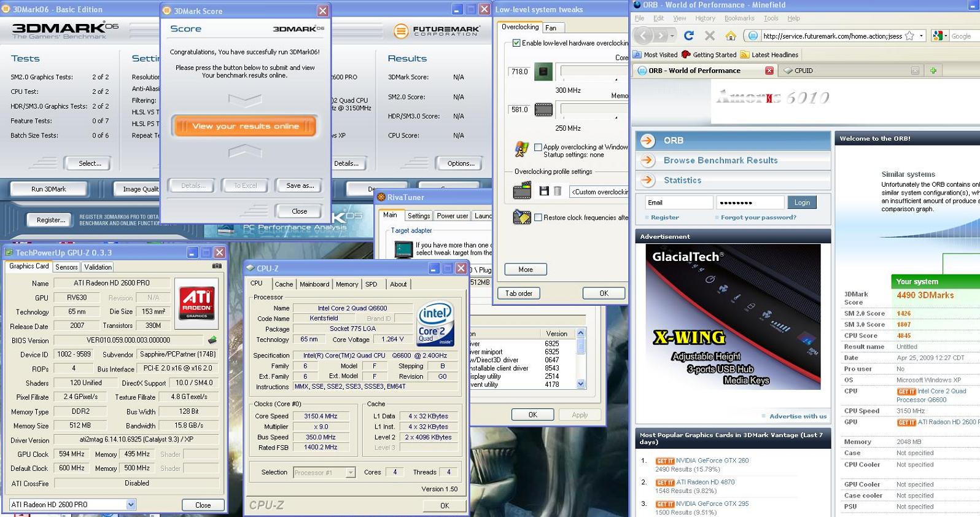Click the ATI Radeon HD 4870 link
This screenshot has height=517, width=980.
706,483
